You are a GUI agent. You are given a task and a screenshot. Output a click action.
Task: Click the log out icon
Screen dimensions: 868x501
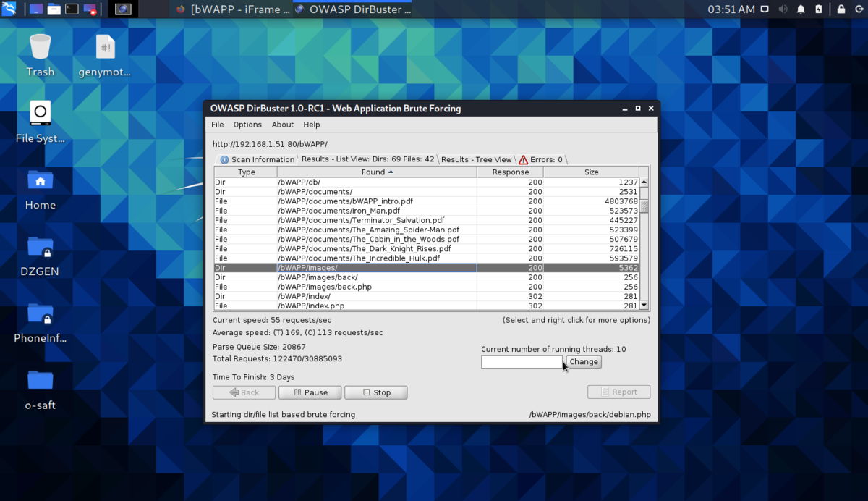pyautogui.click(x=858, y=9)
